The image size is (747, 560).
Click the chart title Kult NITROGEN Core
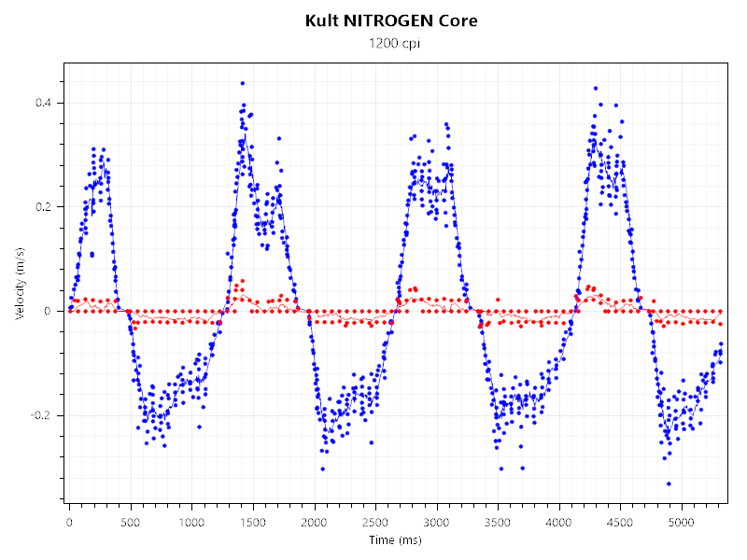[391, 21]
